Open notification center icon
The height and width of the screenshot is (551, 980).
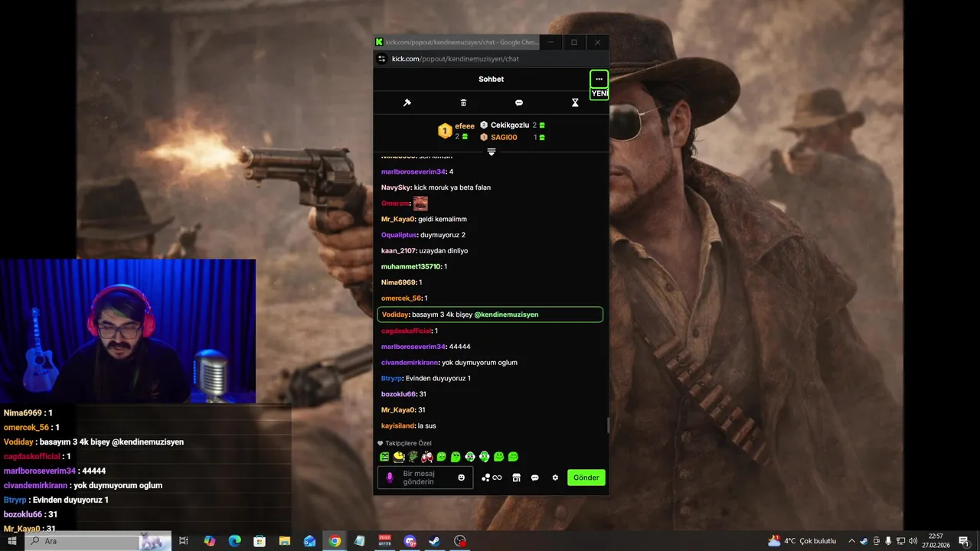coord(963,541)
